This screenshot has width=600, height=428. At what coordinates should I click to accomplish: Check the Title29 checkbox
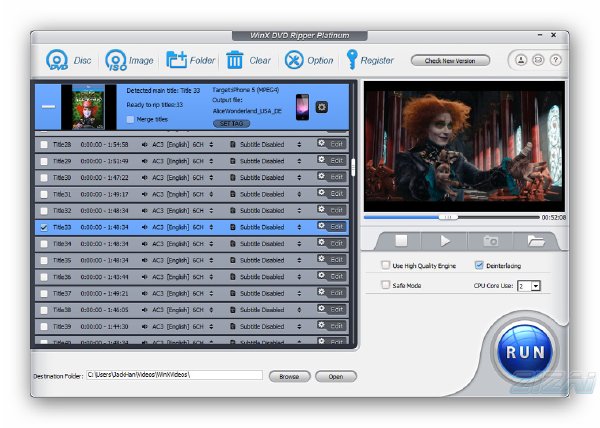point(44,161)
